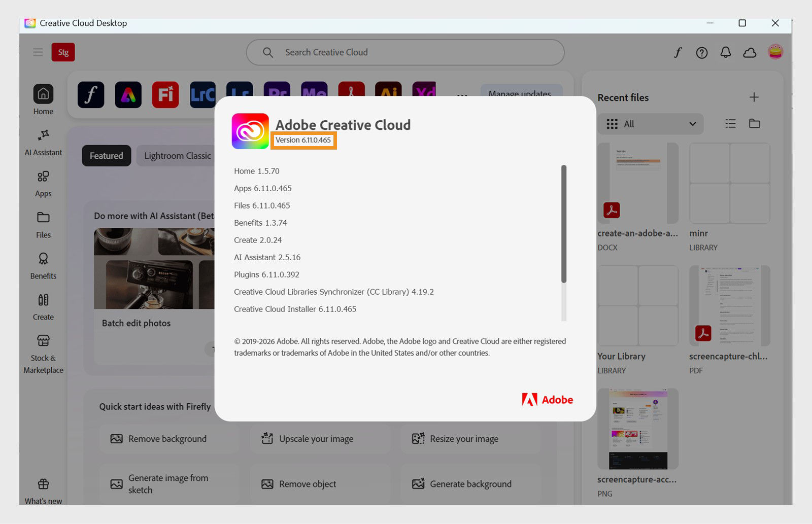This screenshot has width=812, height=524.
Task: Click Manage updates button
Action: pos(521,91)
